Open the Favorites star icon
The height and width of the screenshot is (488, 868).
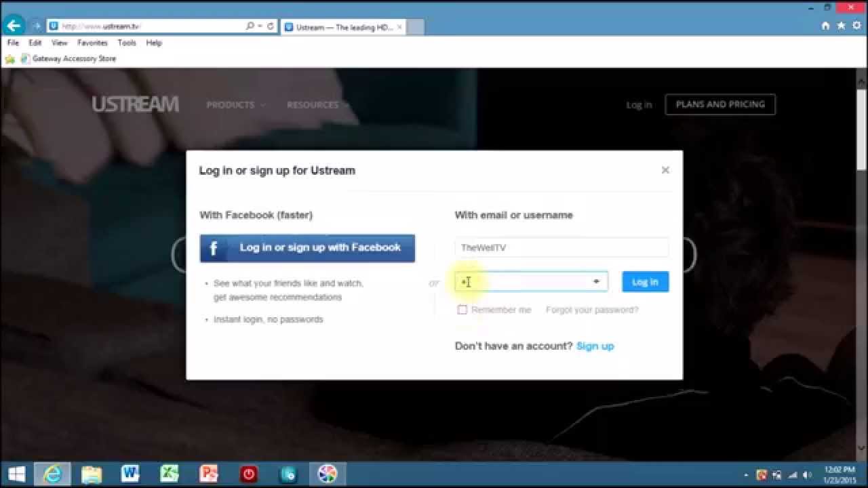tap(842, 26)
